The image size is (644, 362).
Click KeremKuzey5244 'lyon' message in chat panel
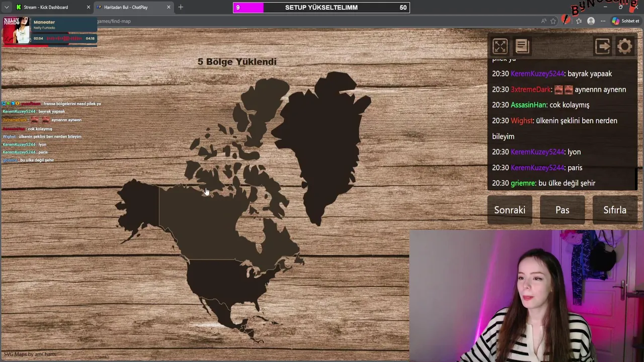pyautogui.click(x=536, y=152)
